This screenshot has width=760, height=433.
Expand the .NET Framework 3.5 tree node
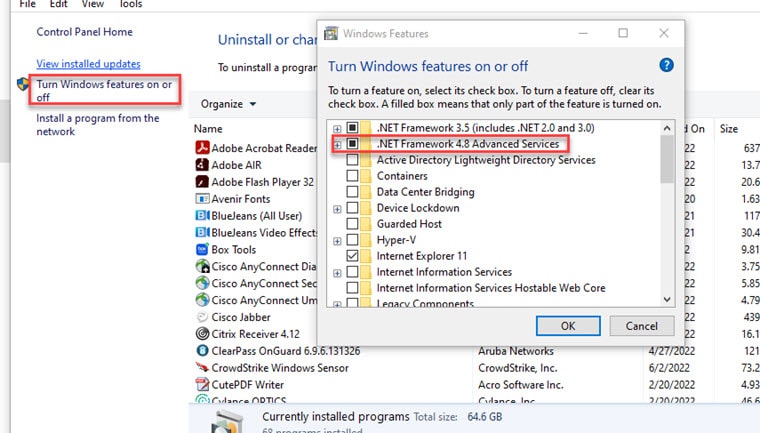pyautogui.click(x=337, y=128)
